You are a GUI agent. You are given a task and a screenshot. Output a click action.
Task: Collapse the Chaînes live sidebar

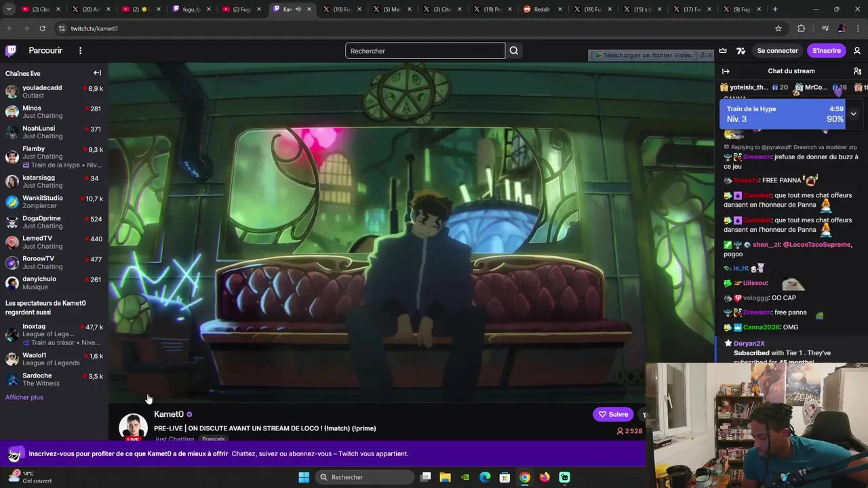97,73
